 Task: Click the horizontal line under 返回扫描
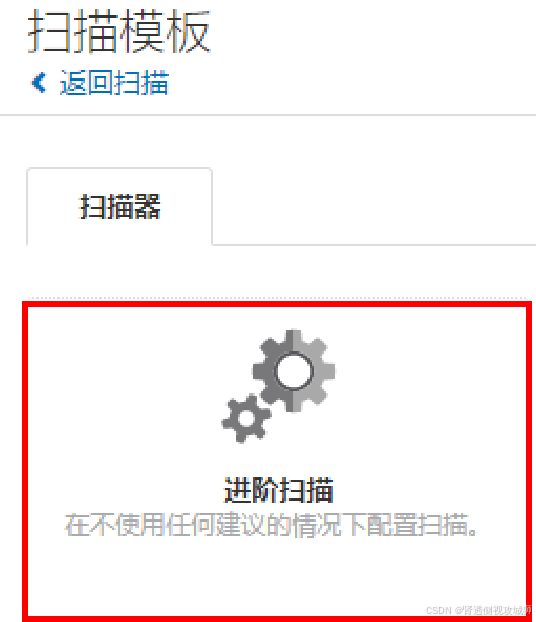pos(268,115)
